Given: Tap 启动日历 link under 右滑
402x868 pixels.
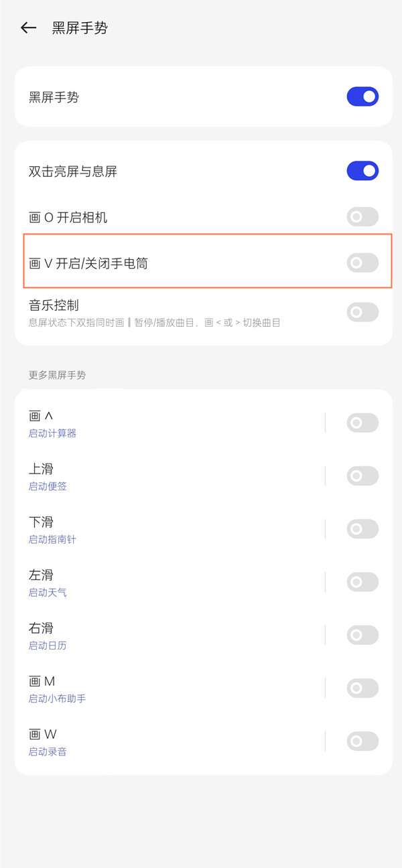Looking at the screenshot, I should point(48,646).
